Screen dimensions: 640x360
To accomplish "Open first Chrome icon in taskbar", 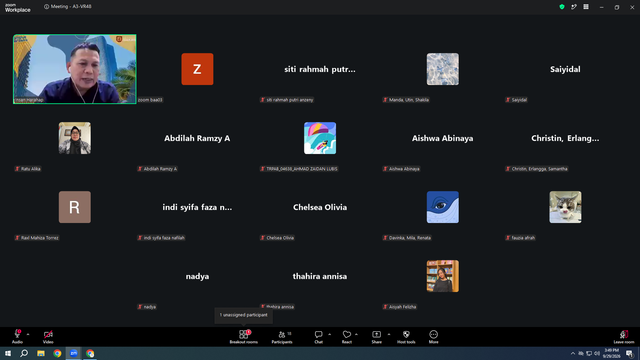I will 57,353.
